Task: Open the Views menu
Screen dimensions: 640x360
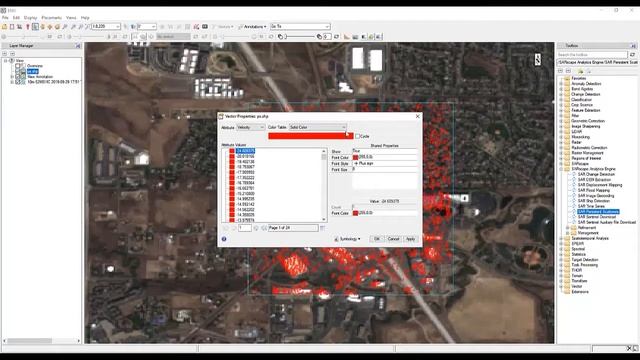Action: coord(71,18)
